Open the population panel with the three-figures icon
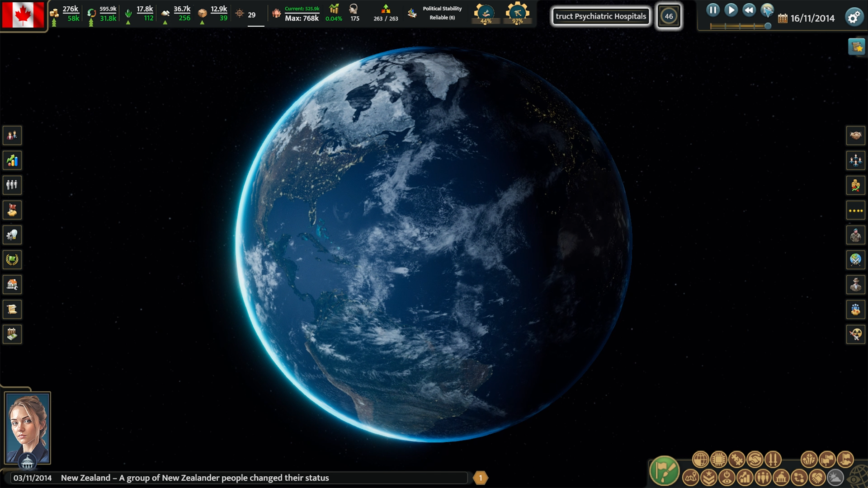Viewport: 868px width, 488px height. pyautogui.click(x=12, y=185)
